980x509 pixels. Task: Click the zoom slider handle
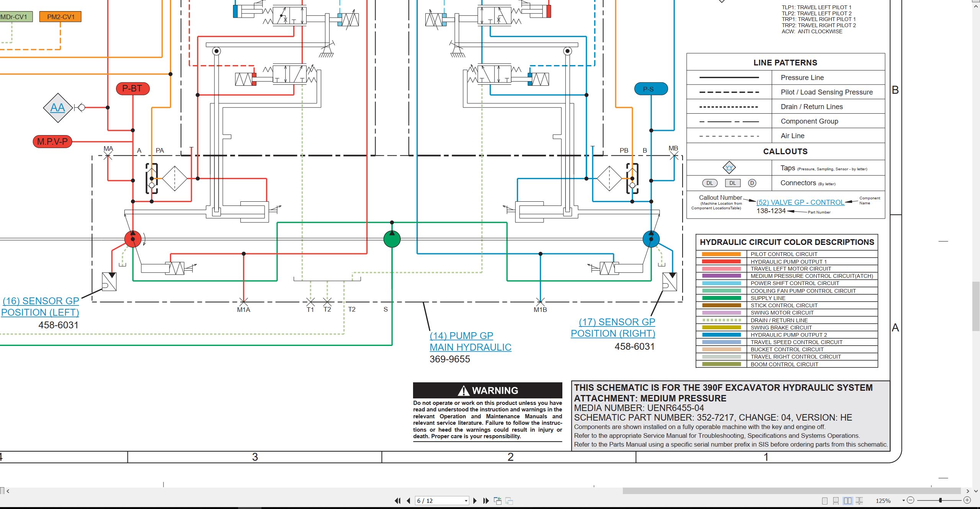tap(940, 500)
